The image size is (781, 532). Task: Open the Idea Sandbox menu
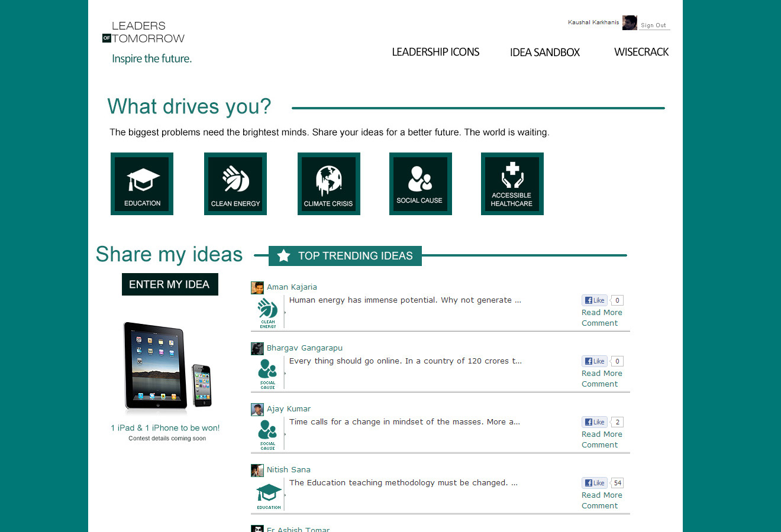click(545, 53)
